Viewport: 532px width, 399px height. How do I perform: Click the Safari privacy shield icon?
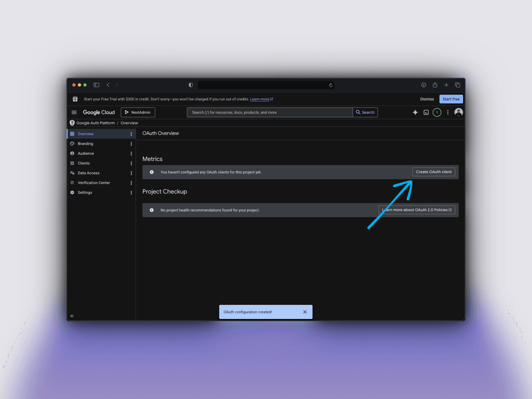pos(191,85)
